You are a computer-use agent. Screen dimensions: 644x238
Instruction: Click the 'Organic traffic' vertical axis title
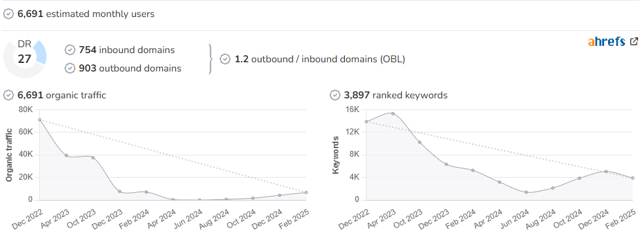[9, 155]
